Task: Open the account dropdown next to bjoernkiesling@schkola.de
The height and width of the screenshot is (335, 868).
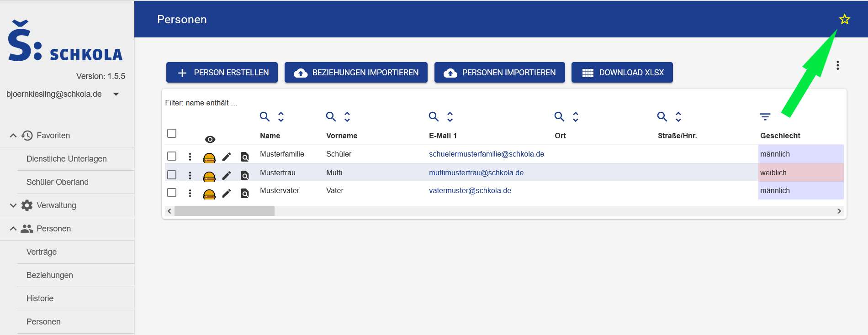Action: tap(116, 94)
